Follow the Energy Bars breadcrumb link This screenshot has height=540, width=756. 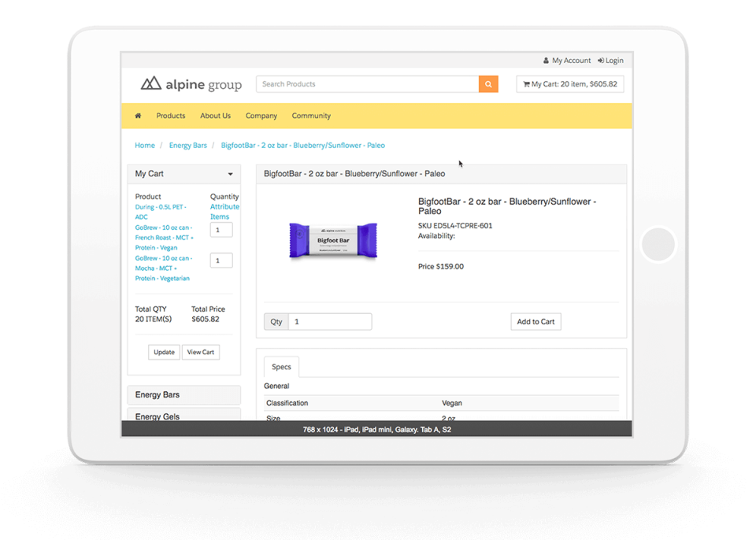(x=188, y=145)
